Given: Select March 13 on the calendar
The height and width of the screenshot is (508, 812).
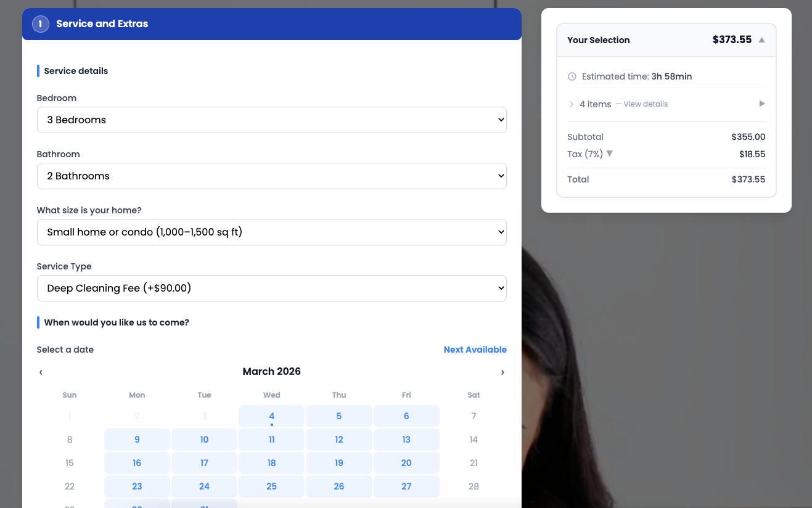Looking at the screenshot, I should point(406,440).
